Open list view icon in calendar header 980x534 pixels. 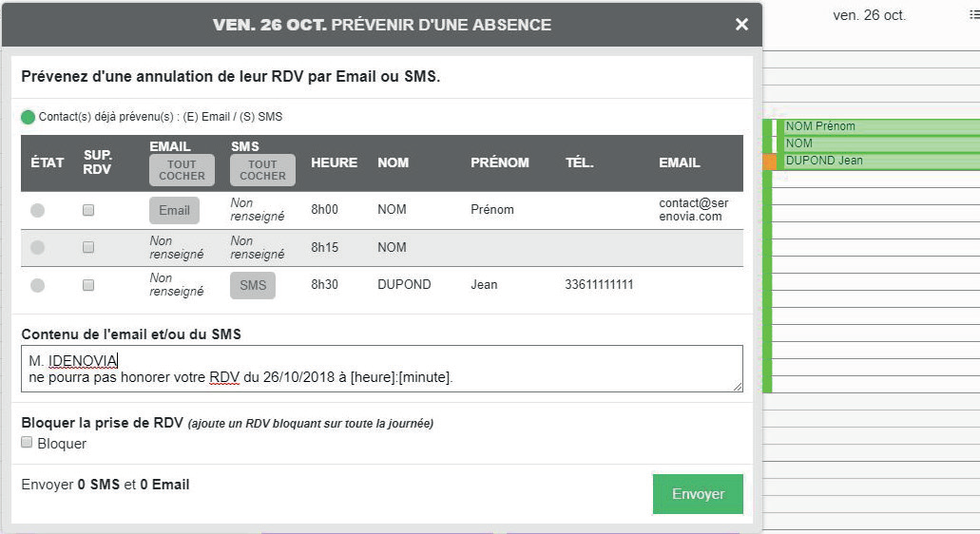tap(973, 15)
